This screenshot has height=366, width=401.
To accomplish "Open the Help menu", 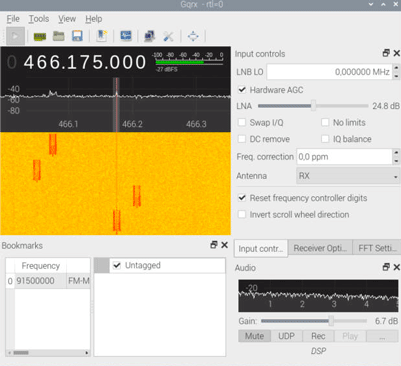I will coord(94,19).
